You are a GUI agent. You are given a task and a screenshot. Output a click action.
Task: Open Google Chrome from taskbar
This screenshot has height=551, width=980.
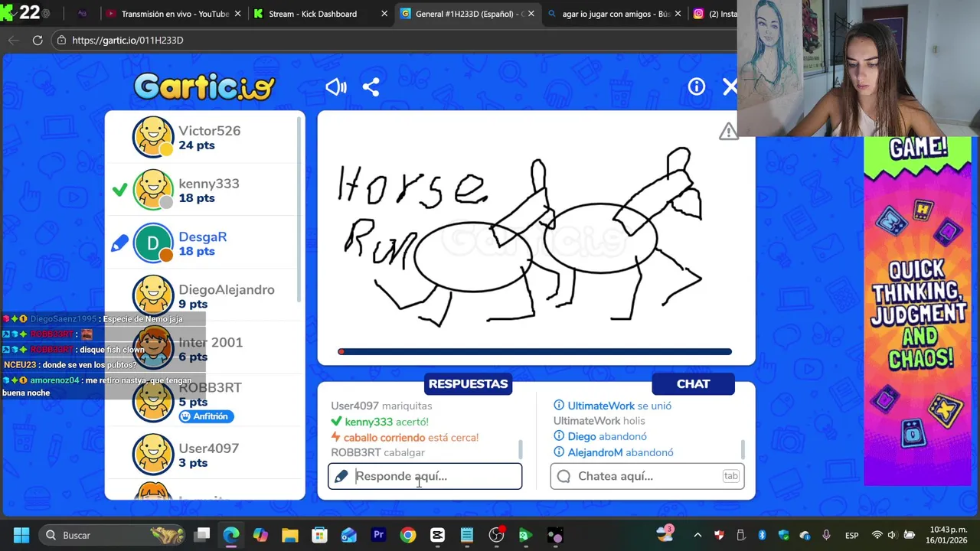(407, 535)
